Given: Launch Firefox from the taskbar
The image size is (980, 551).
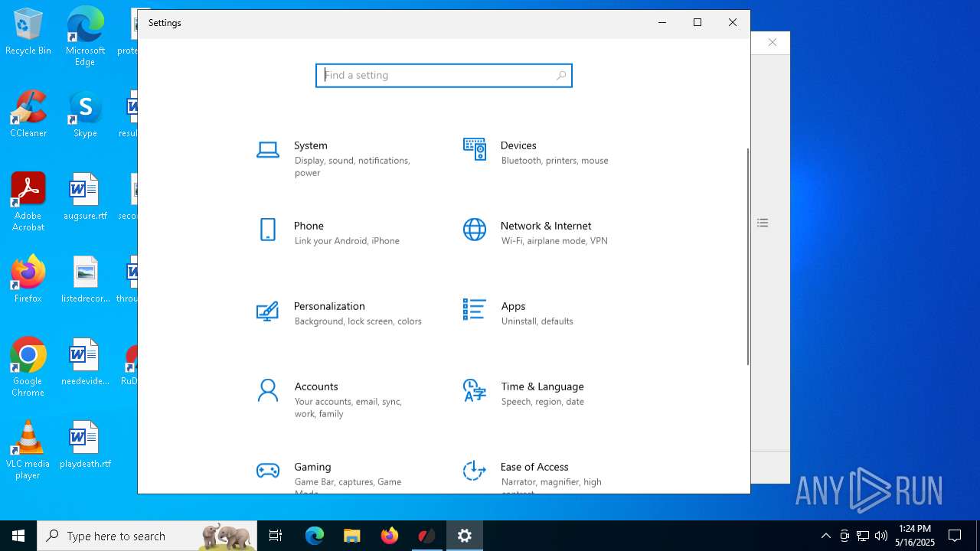Looking at the screenshot, I should pos(390,536).
